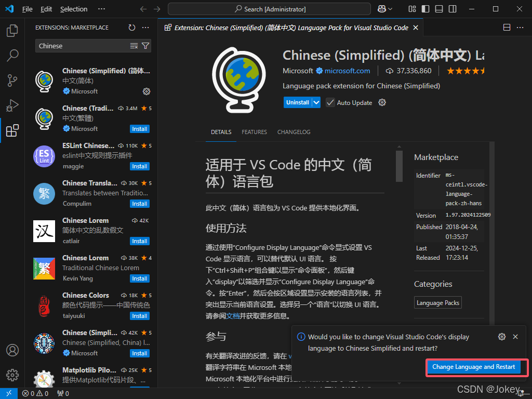Install Chinese Lorem by catlair
Image resolution: width=532 pixels, height=399 pixels.
pos(139,241)
